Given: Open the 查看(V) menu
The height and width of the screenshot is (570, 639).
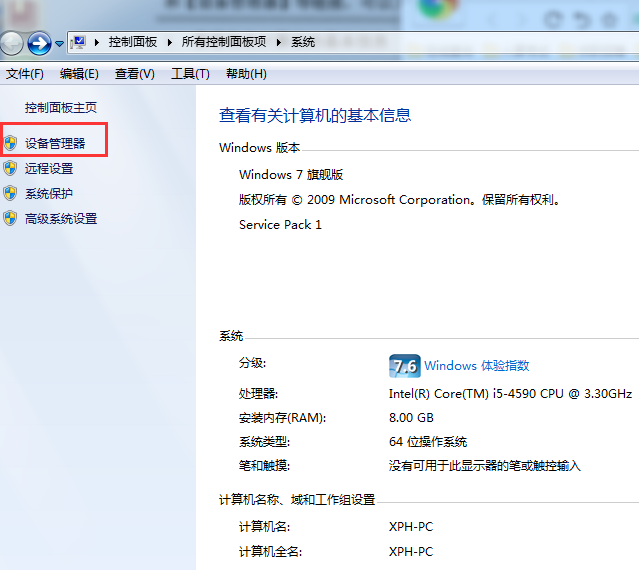Looking at the screenshot, I should (x=134, y=74).
